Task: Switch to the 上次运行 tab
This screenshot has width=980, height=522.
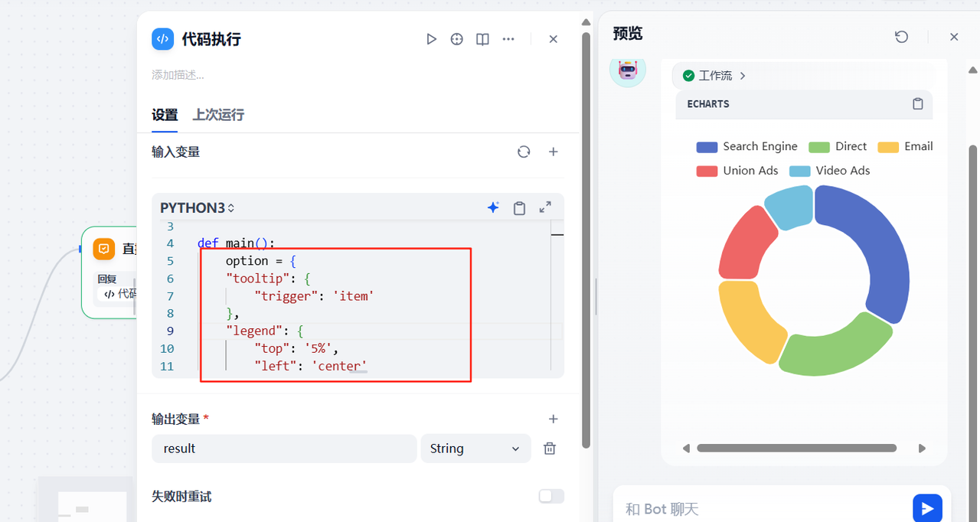Action: tap(218, 115)
